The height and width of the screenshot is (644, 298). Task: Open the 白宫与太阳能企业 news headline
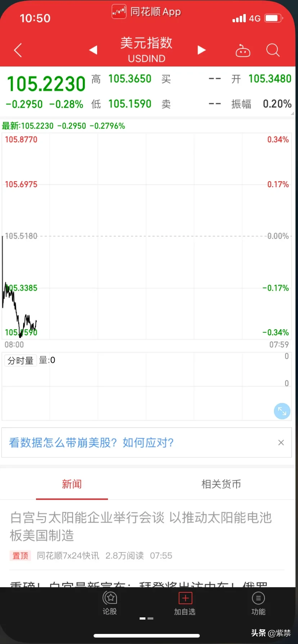click(140, 526)
